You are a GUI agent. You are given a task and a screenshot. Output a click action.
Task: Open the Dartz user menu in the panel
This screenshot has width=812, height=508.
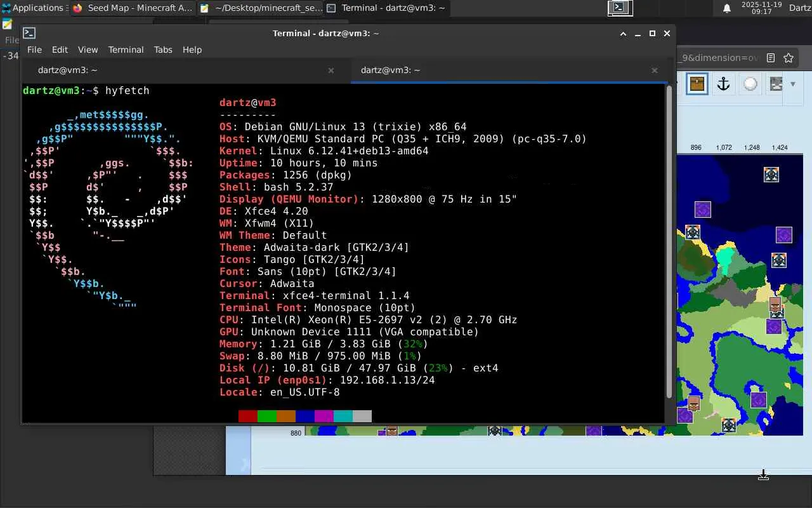click(800, 8)
